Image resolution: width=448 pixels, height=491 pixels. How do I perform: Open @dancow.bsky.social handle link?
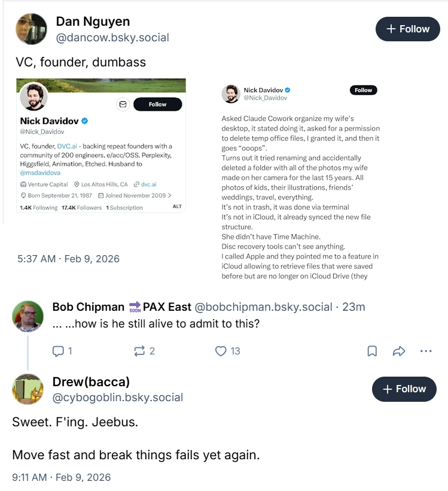click(112, 38)
